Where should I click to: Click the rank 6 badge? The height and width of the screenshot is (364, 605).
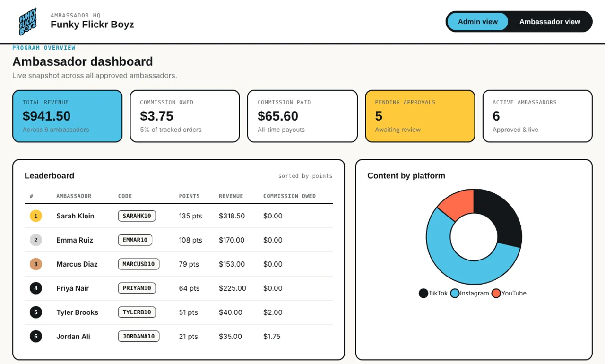(x=36, y=337)
